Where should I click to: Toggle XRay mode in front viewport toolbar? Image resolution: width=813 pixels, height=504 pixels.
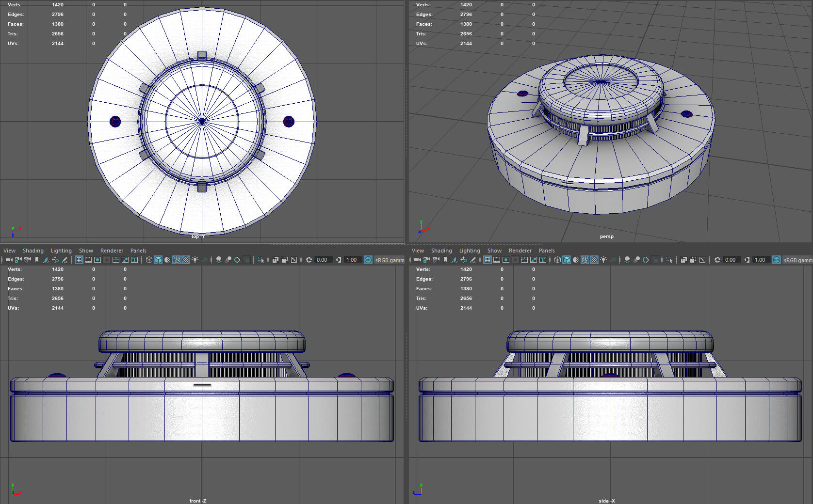[x=275, y=260]
